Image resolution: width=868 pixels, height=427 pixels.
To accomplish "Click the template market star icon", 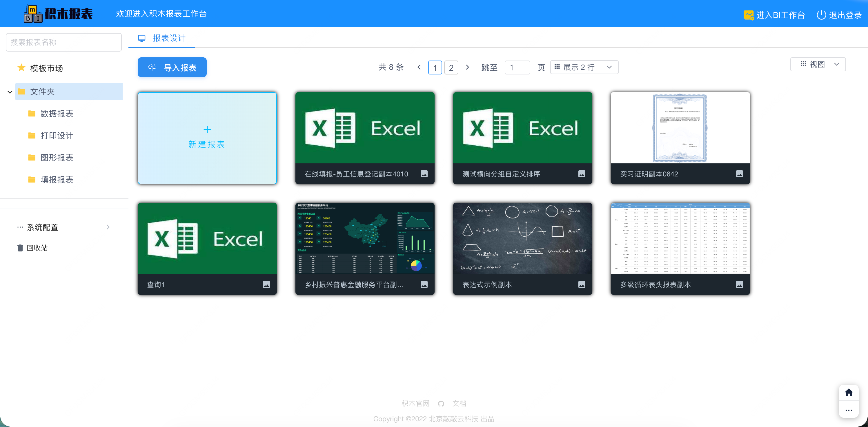I will tap(21, 68).
